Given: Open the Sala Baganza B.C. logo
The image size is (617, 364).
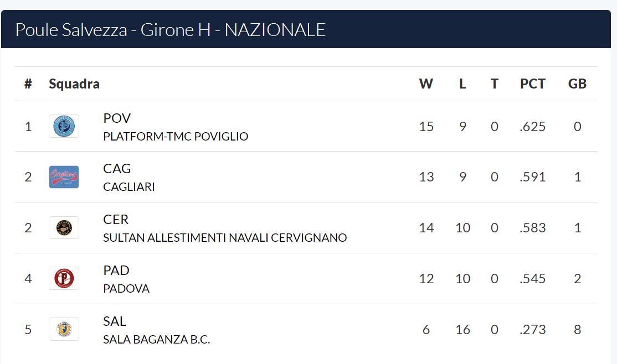Looking at the screenshot, I should coord(64,329).
